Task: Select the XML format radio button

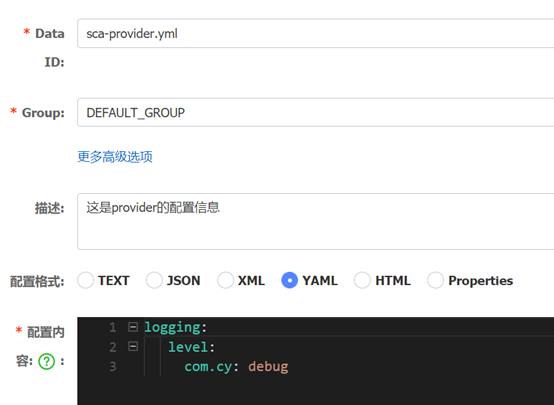Action: 225,280
